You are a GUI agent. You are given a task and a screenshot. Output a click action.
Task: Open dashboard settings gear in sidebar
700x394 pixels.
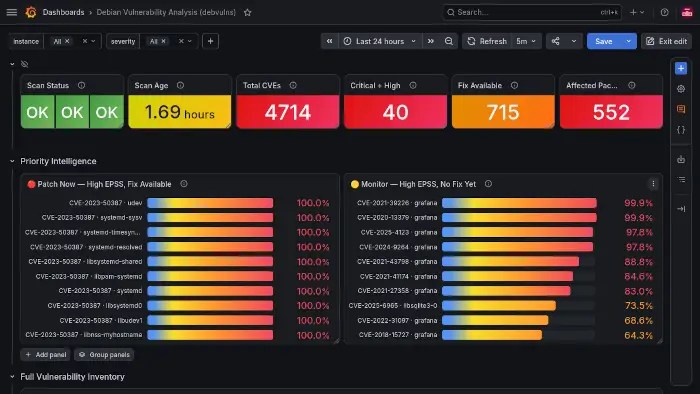click(x=681, y=89)
